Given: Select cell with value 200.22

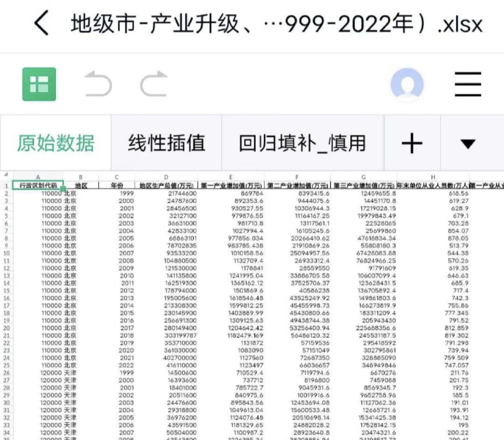Looking at the screenshot, I should coord(433,432).
